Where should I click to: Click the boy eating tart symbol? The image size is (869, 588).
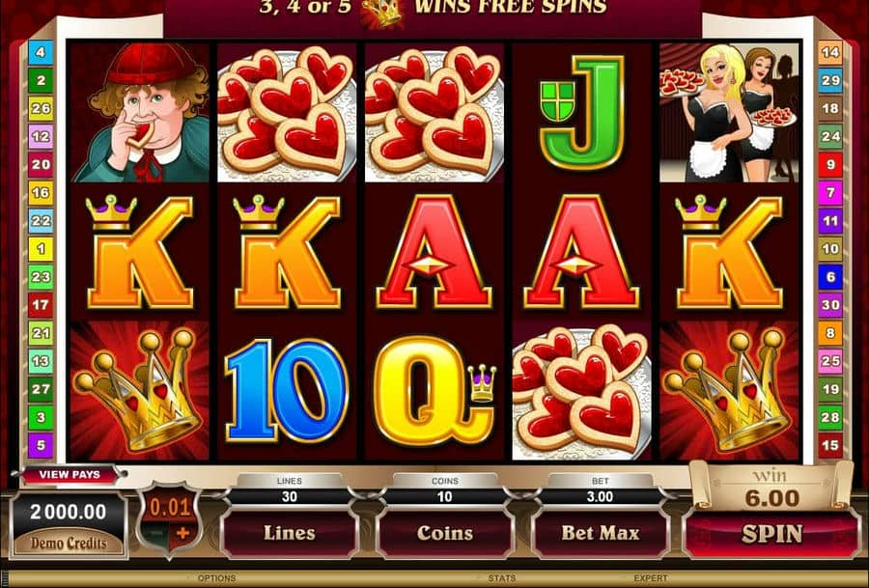point(140,113)
